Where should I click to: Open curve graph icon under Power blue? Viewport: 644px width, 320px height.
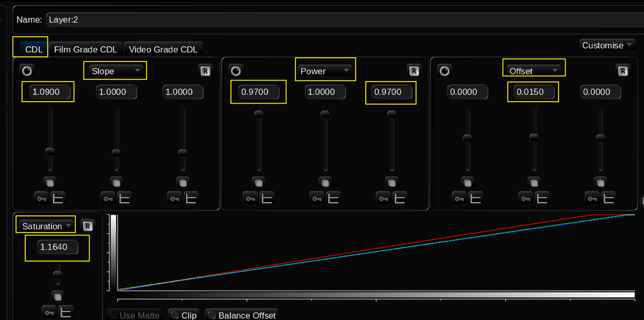(x=399, y=199)
